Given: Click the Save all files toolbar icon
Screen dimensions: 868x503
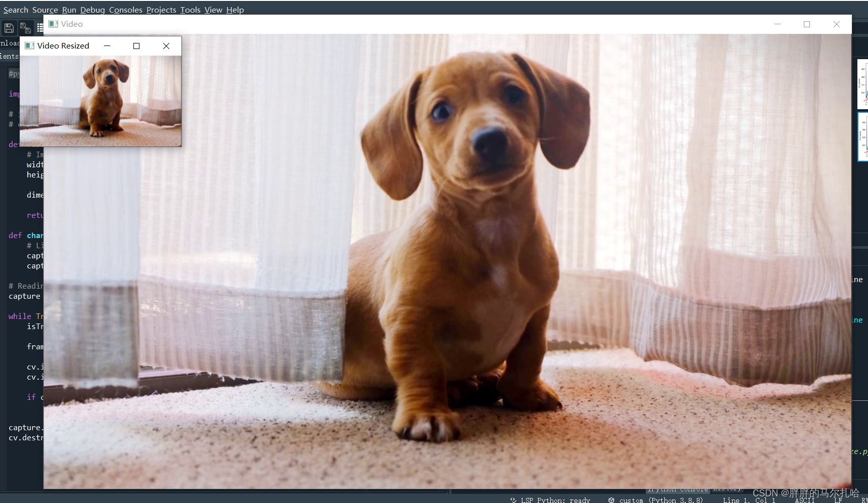Looking at the screenshot, I should (x=25, y=28).
